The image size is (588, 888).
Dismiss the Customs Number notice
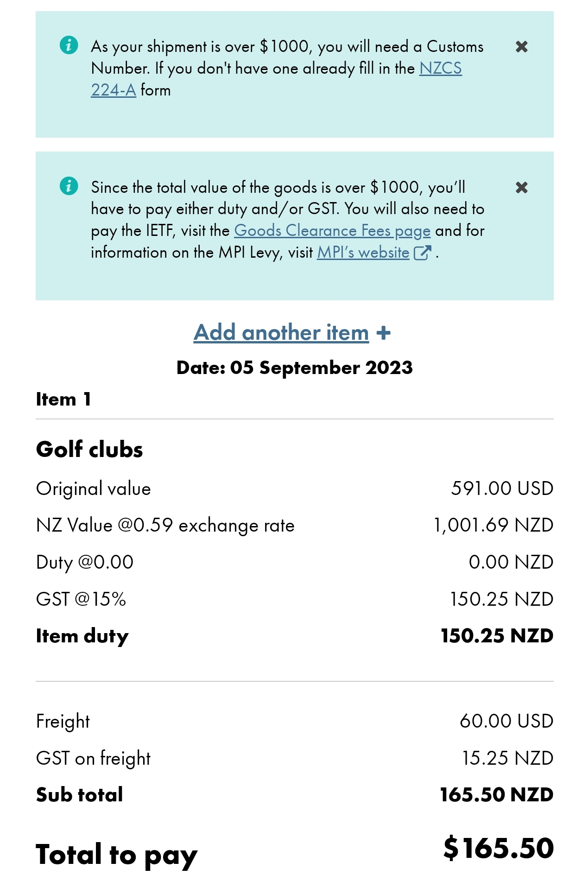coord(521,46)
